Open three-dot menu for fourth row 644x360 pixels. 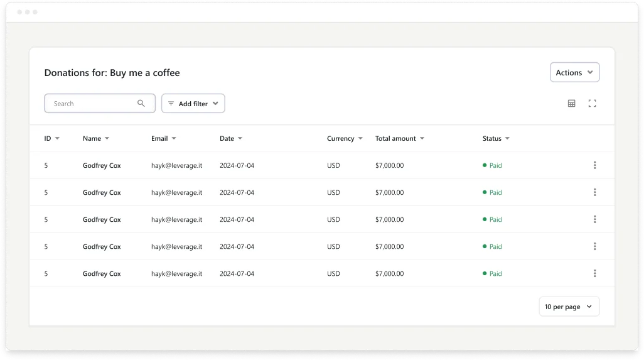(594, 246)
